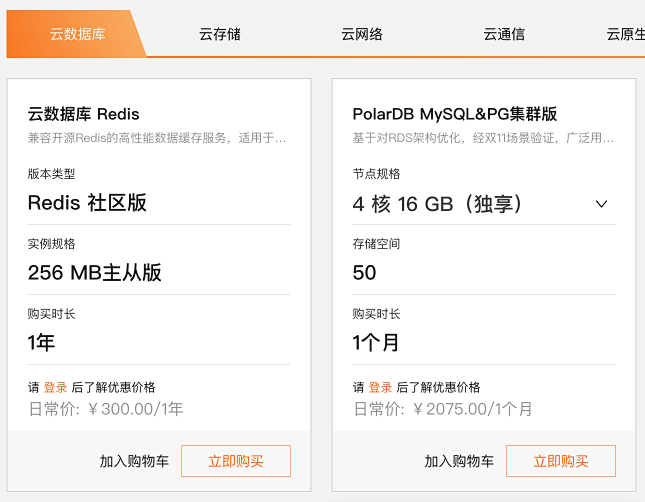Select the 云网络 tab
The image size is (645, 502).
361,34
